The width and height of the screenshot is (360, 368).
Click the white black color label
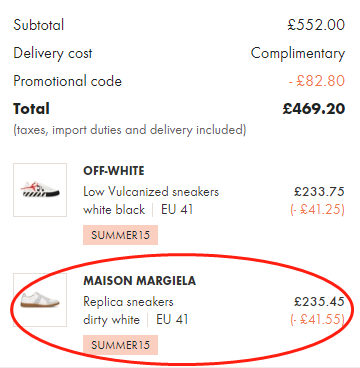[114, 210]
